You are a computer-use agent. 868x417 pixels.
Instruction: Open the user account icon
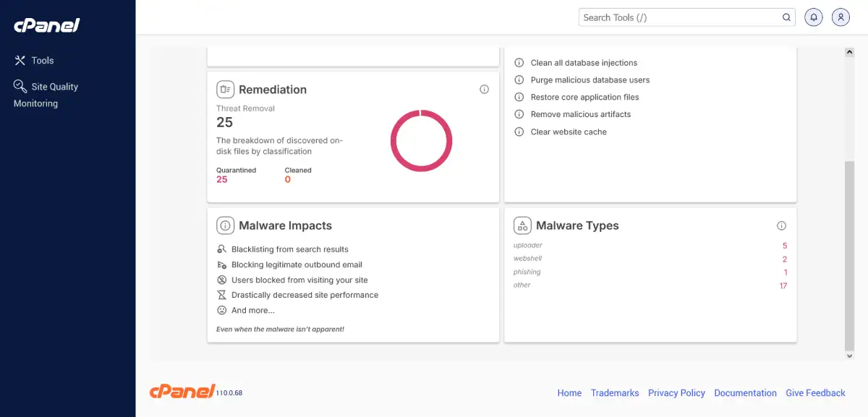[841, 17]
